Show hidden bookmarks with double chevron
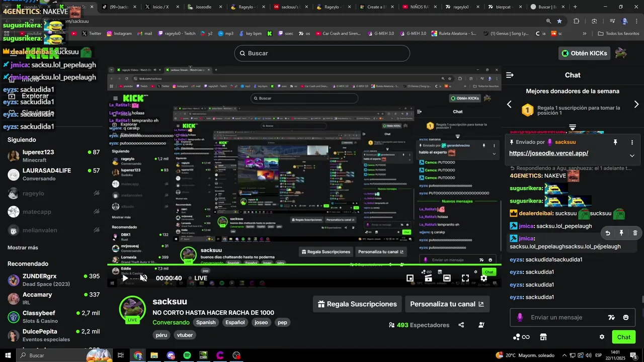 [585, 34]
